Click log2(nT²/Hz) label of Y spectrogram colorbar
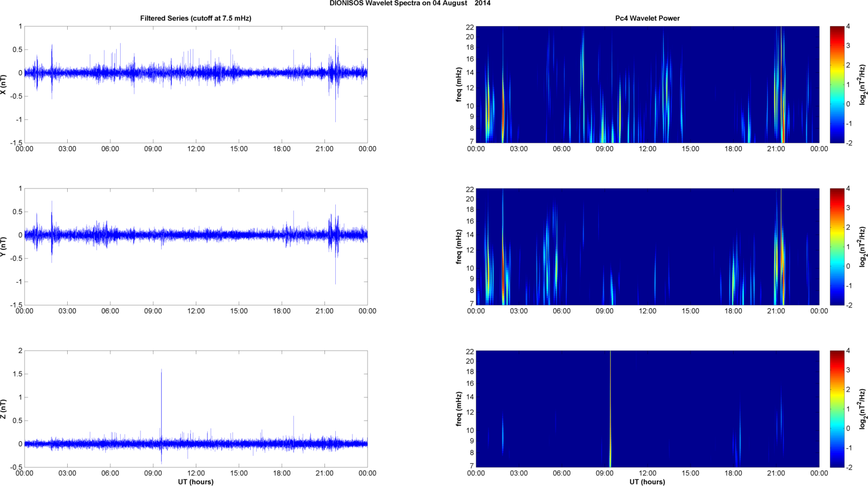The height and width of the screenshot is (486, 868). point(863,246)
